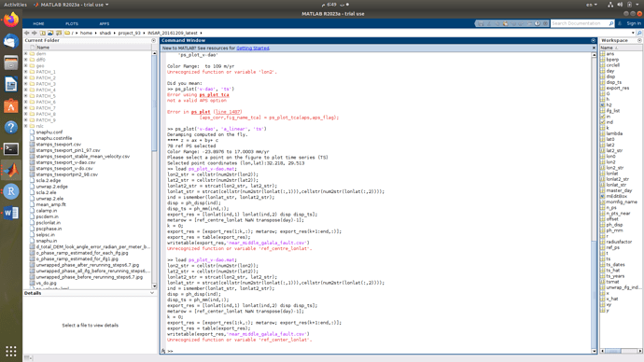
Task: Select master_day variable in Workspace
Action: pyautogui.click(x=619, y=190)
